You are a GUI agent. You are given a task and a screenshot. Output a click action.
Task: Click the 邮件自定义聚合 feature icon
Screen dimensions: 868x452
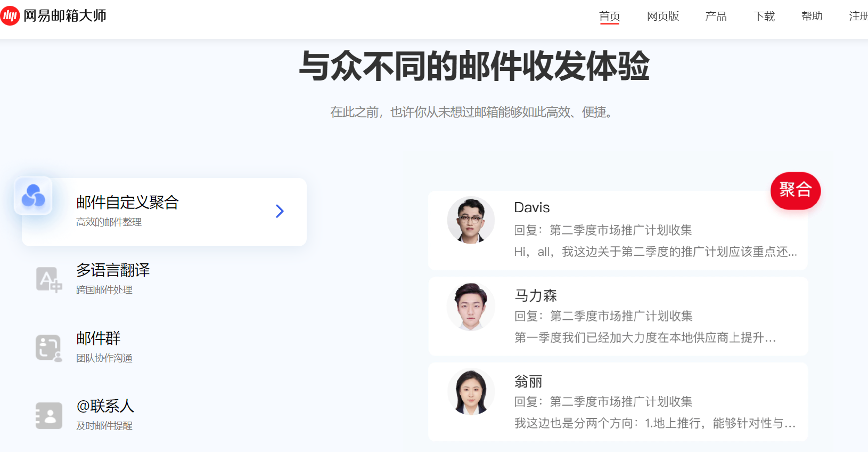pyautogui.click(x=33, y=196)
